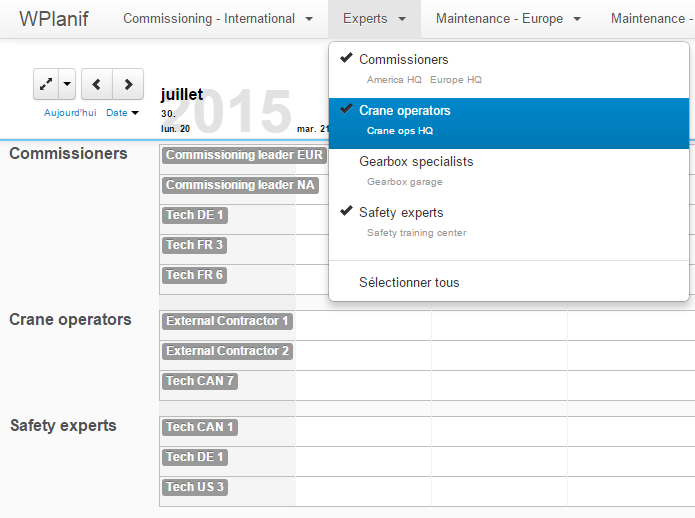The image size is (695, 518).
Task: Collapse the Experts dropdown menu
Action: pyautogui.click(x=374, y=19)
